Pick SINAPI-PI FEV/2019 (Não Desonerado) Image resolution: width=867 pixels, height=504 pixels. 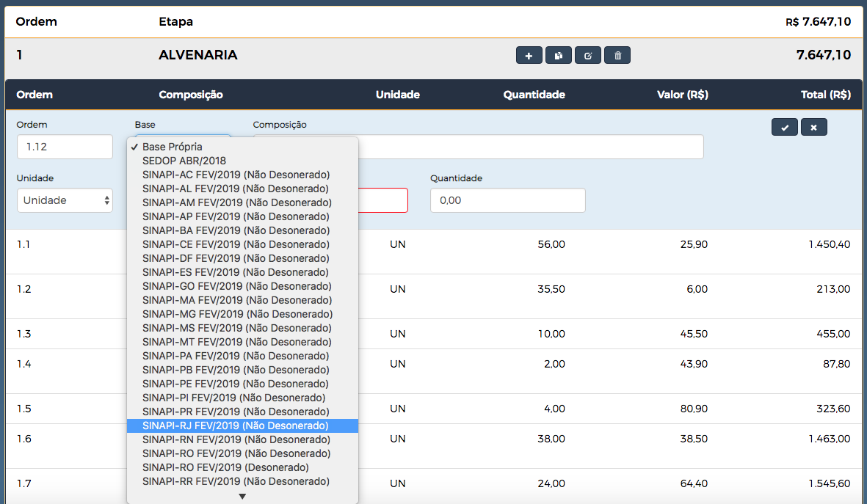[x=243, y=398]
